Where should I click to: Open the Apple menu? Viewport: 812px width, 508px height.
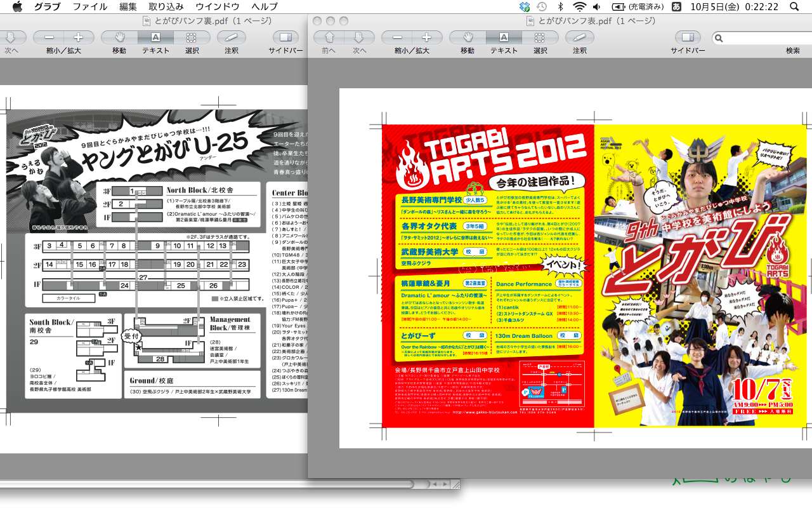(x=17, y=7)
